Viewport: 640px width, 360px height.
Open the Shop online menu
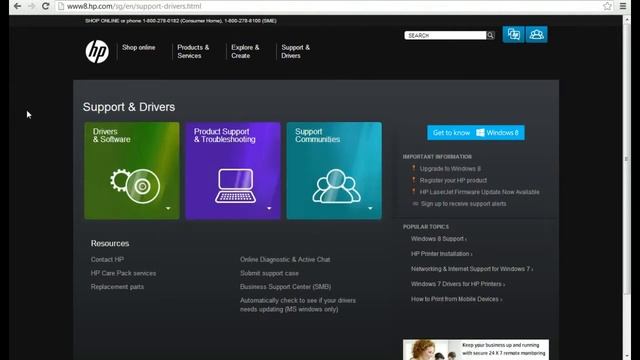pyautogui.click(x=138, y=47)
